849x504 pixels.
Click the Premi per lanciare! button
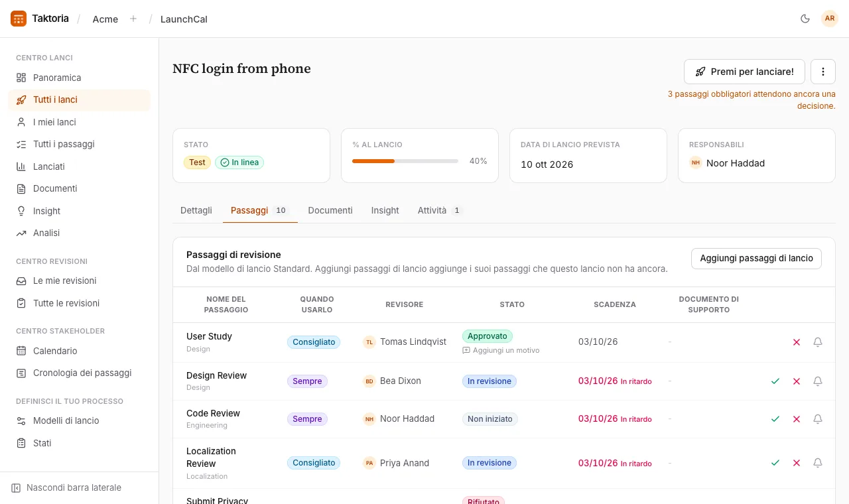point(744,72)
